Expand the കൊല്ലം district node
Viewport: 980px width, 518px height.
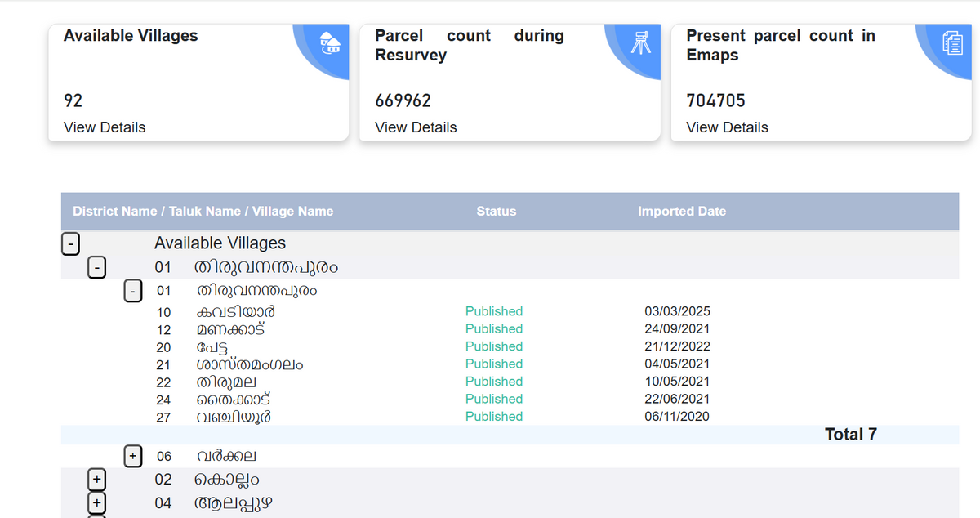[x=96, y=479]
